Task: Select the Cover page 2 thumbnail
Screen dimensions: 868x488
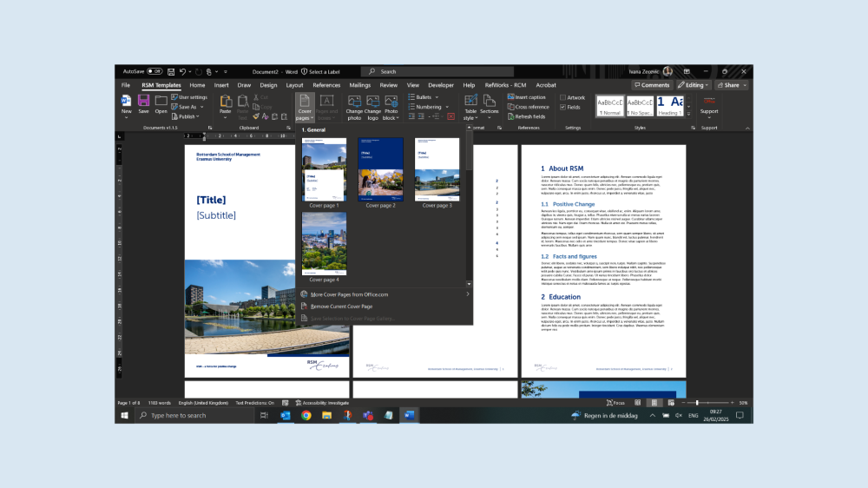Action: click(381, 170)
